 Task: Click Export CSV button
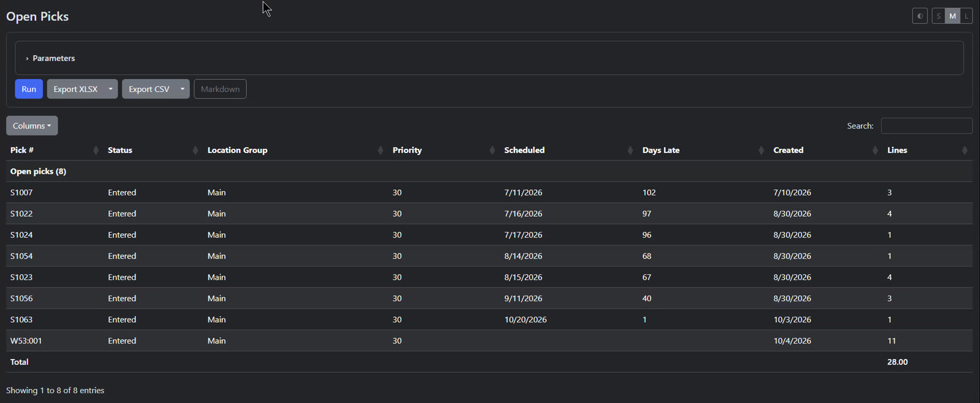click(149, 89)
